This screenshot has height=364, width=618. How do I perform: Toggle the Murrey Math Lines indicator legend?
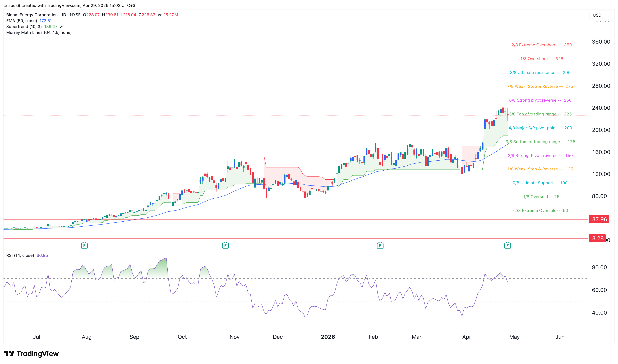coord(39,32)
